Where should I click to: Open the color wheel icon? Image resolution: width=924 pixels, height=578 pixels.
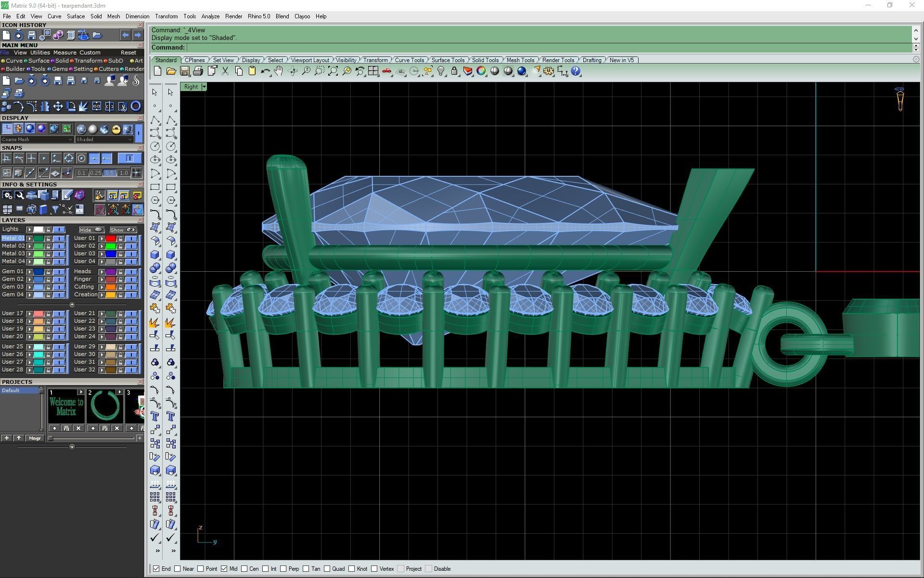(481, 71)
